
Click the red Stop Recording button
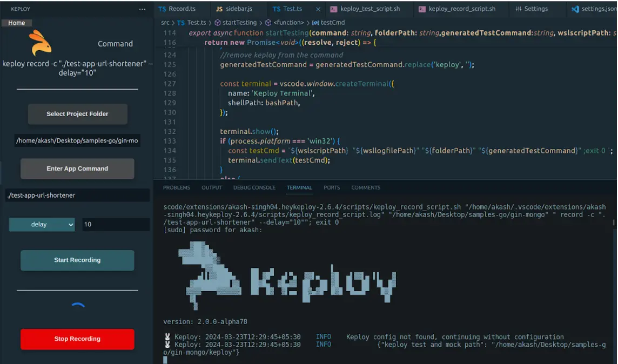77,339
